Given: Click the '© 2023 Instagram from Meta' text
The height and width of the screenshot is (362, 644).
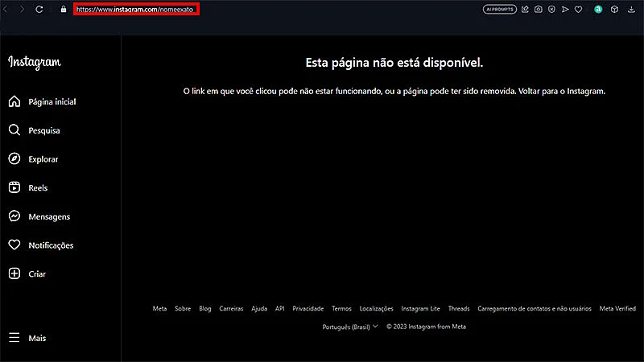Looking at the screenshot, I should 426,327.
